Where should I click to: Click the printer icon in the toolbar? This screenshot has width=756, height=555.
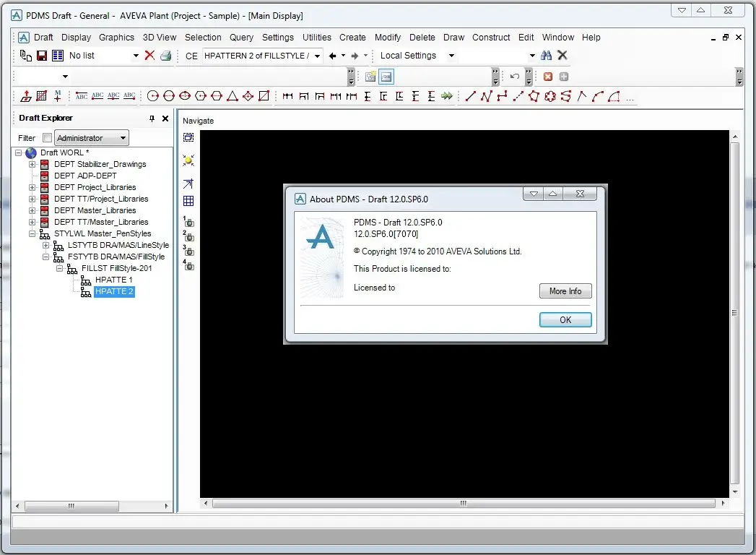(165, 56)
